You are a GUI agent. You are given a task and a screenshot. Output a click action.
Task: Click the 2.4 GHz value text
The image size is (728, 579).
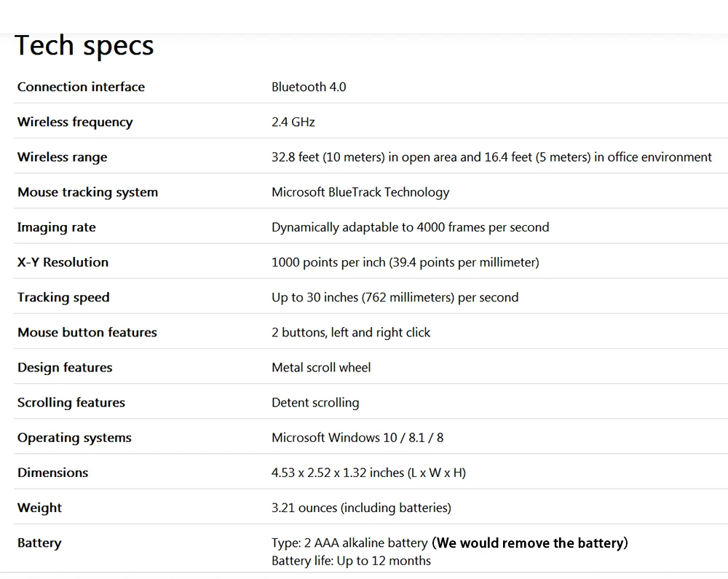pyautogui.click(x=293, y=122)
